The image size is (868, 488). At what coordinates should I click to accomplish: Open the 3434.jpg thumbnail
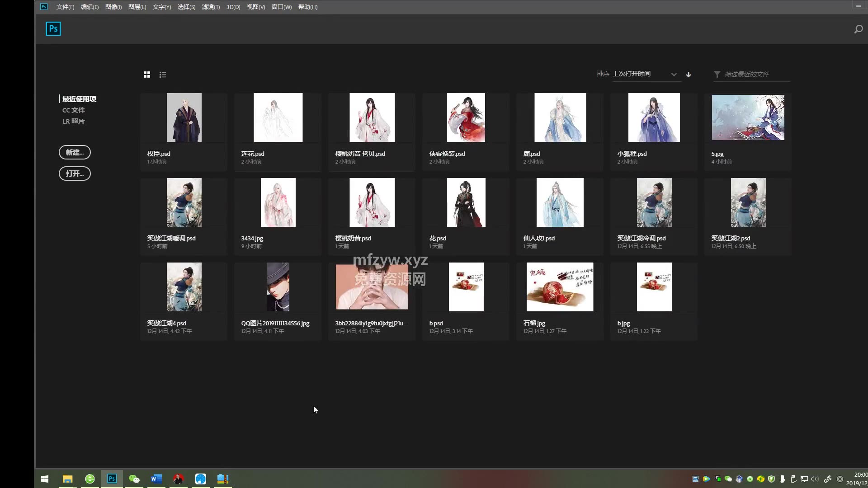tap(278, 202)
